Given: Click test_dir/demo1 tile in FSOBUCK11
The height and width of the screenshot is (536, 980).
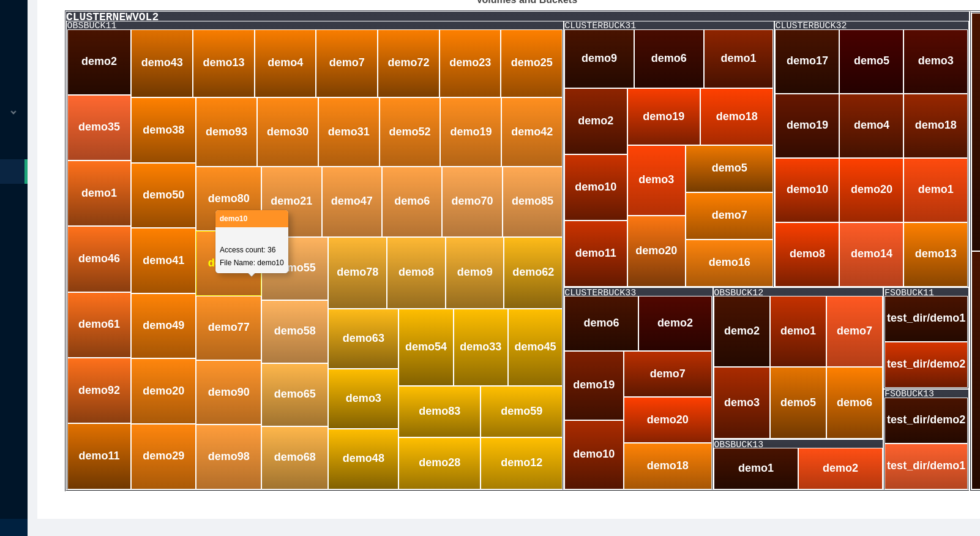Looking at the screenshot, I should (x=926, y=319).
